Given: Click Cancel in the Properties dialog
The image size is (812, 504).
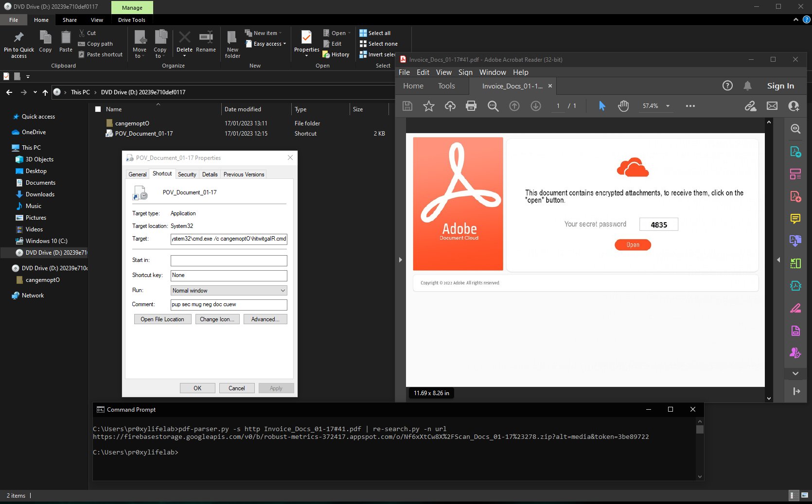Looking at the screenshot, I should click(237, 388).
